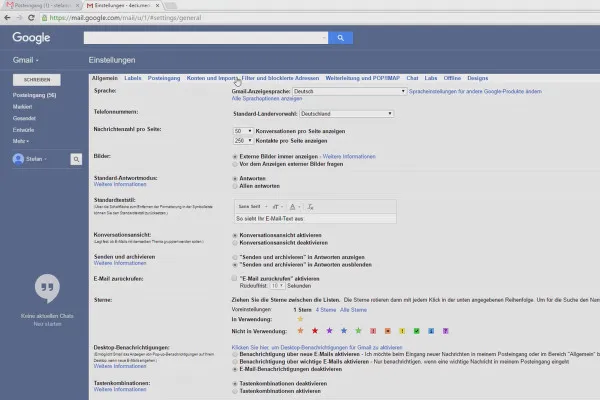Pick the orange double-arrow icon

pos(388,331)
